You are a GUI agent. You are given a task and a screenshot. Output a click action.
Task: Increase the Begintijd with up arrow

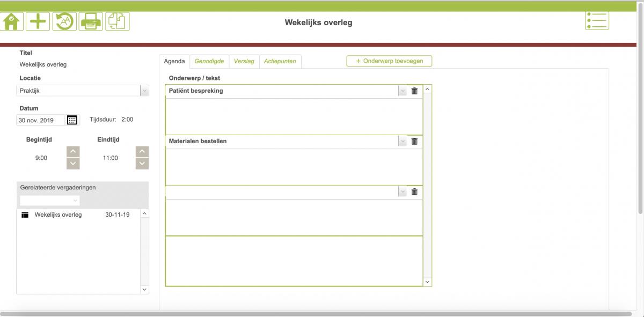point(73,151)
